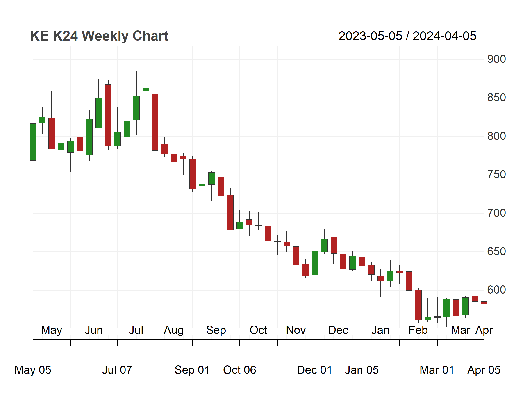Click the Oct 06 date tick label
Viewport: 532px width, 399px height.
click(240, 370)
